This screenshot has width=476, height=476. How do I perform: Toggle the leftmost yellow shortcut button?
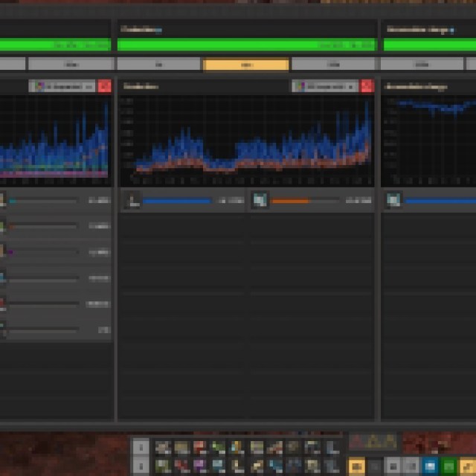point(357,466)
